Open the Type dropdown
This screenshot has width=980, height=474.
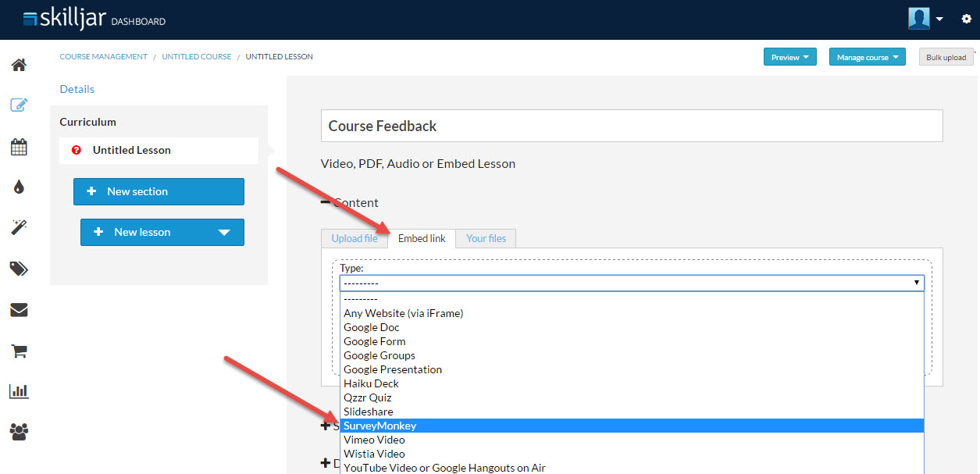[x=632, y=283]
